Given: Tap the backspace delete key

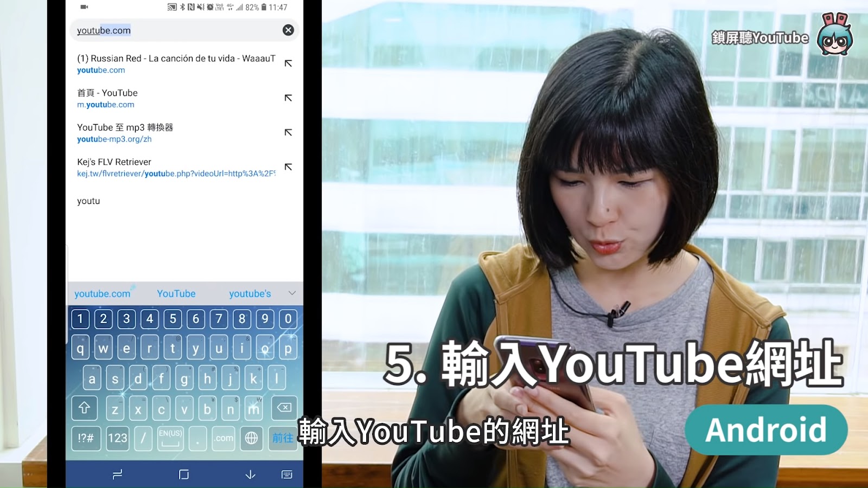Looking at the screenshot, I should (x=284, y=408).
